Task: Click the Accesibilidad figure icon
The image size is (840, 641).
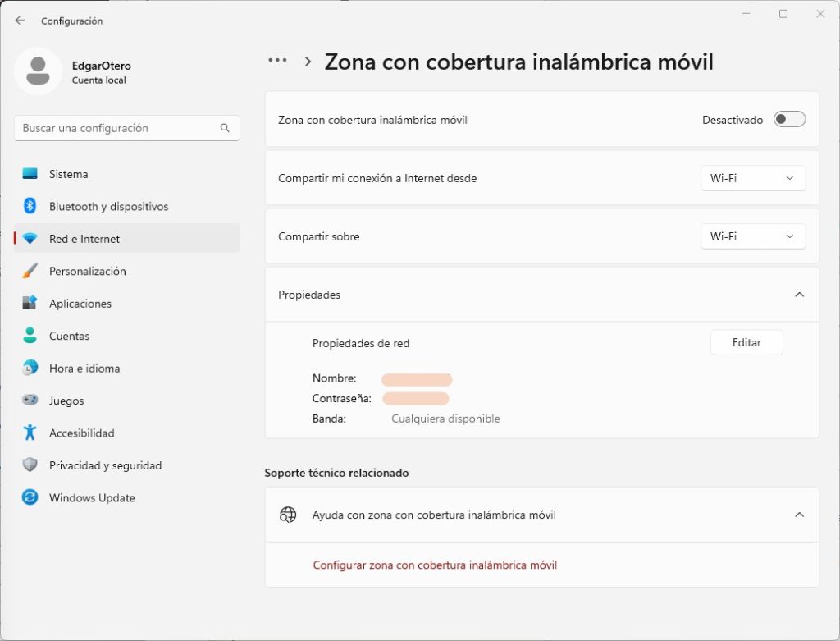Action: click(x=30, y=432)
